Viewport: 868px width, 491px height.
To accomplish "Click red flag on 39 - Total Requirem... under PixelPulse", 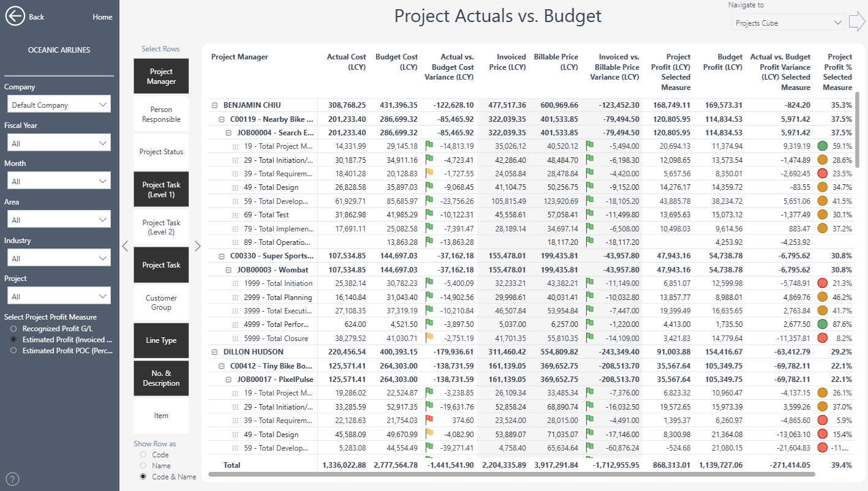I will point(429,420).
